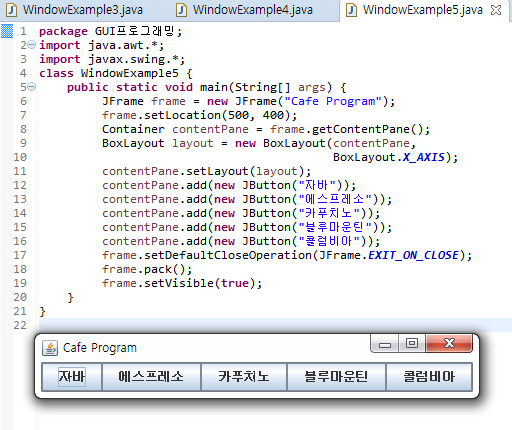Click the X_AXIS constant on line 10

pyautogui.click(x=424, y=157)
